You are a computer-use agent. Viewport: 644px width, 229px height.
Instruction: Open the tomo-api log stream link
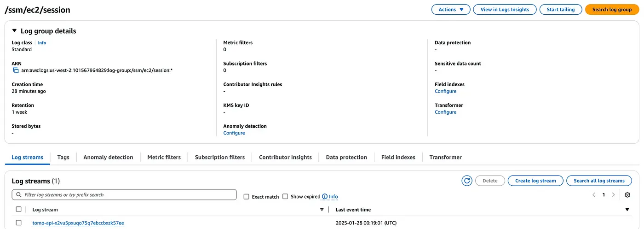[x=78, y=223]
